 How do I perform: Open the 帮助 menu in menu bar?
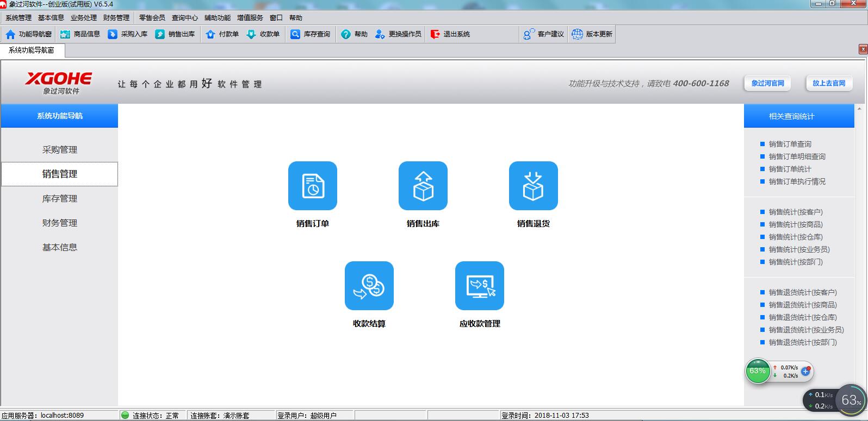[x=296, y=18]
